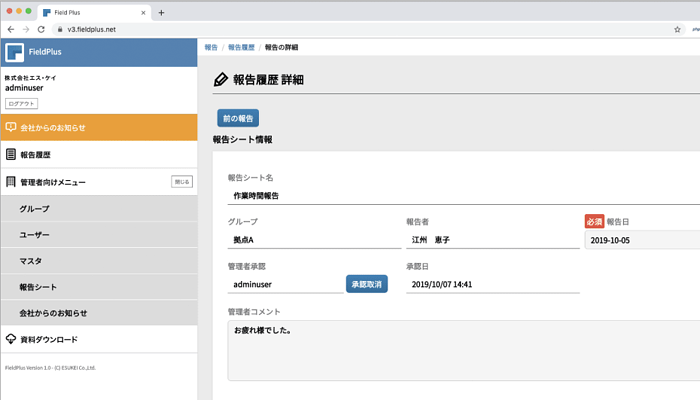Click the admin menu building icon
The height and width of the screenshot is (400, 700).
click(11, 182)
